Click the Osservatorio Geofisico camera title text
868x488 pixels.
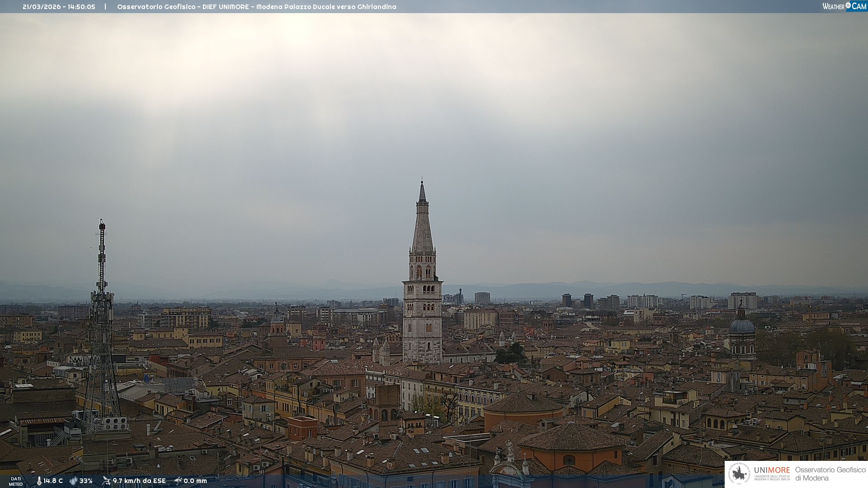256,7
